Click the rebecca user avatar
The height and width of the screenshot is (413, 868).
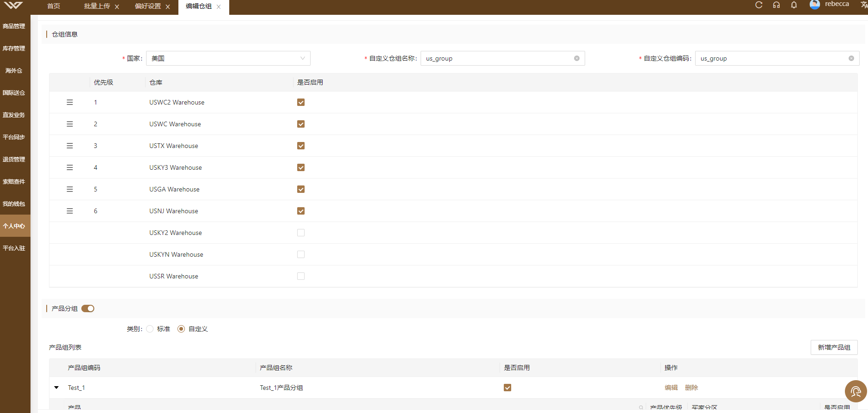coord(815,4)
